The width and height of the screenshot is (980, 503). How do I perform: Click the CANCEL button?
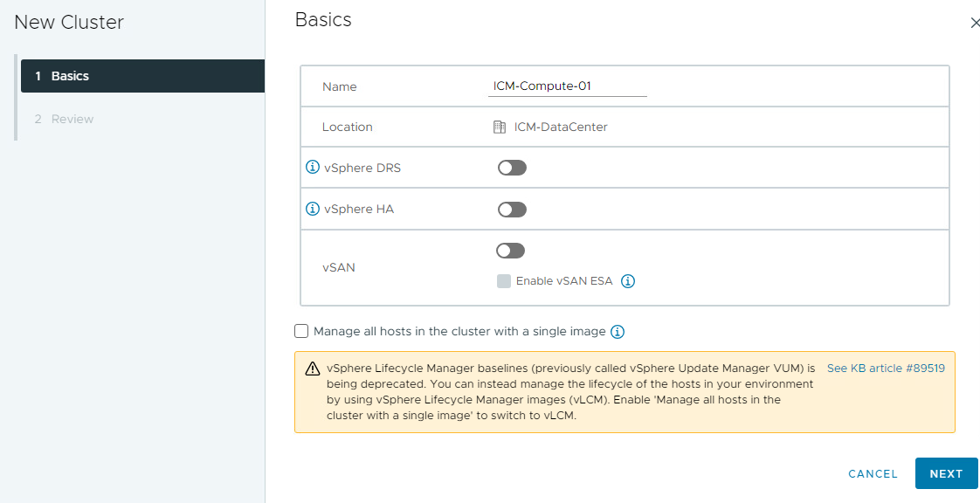coord(873,473)
